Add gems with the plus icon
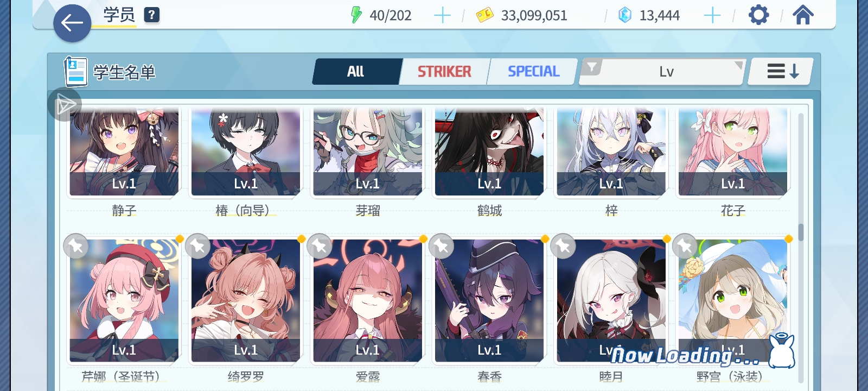 pyautogui.click(x=712, y=15)
